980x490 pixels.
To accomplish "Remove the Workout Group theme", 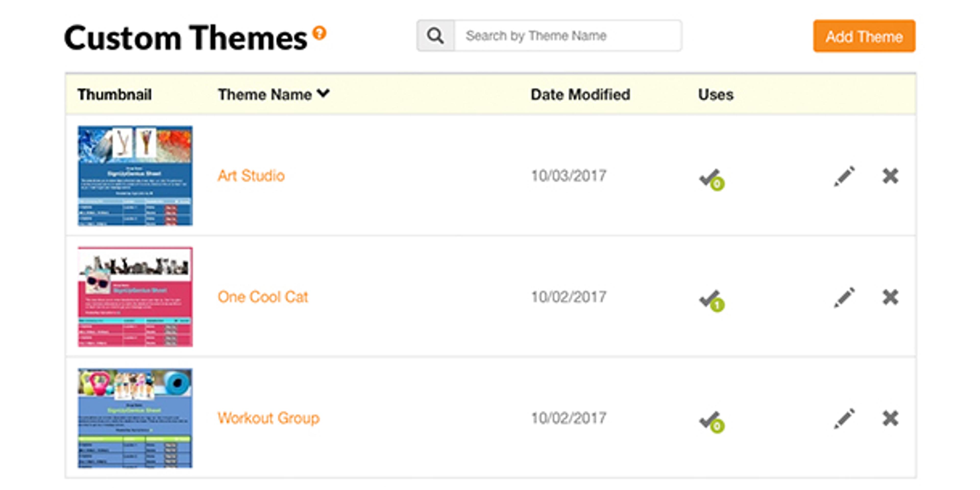I will tap(890, 419).
